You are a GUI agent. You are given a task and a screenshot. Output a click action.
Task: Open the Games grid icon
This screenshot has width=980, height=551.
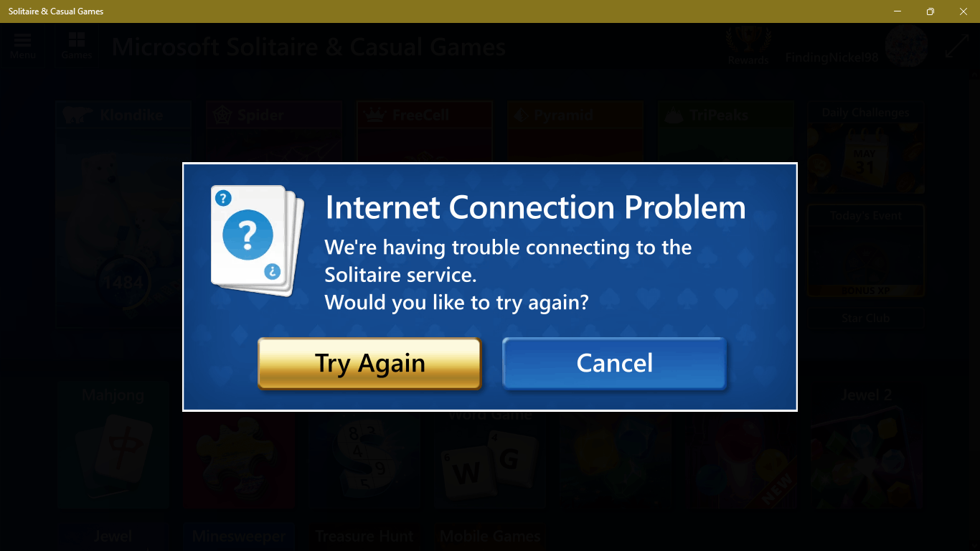tap(76, 45)
